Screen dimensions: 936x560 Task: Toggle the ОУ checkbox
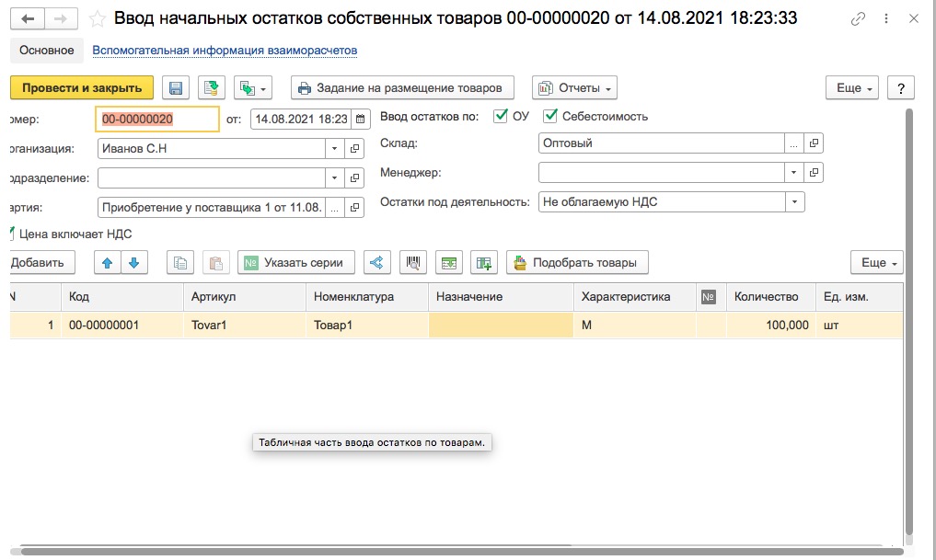point(501,116)
